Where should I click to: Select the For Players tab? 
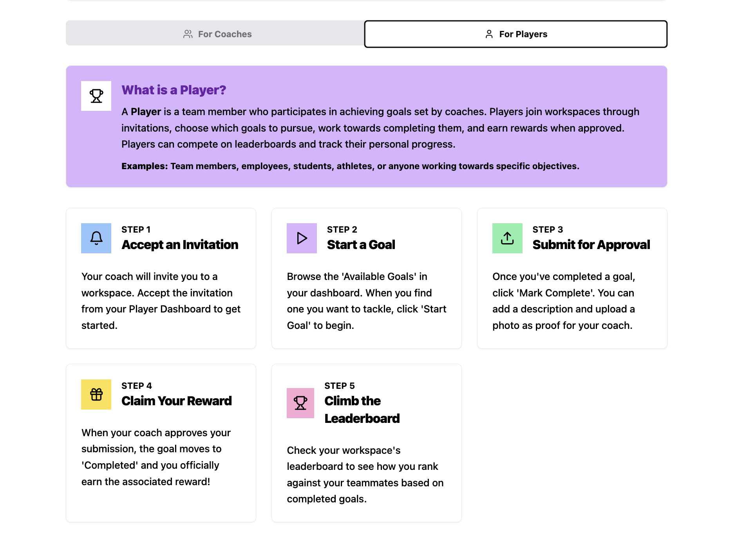click(515, 34)
